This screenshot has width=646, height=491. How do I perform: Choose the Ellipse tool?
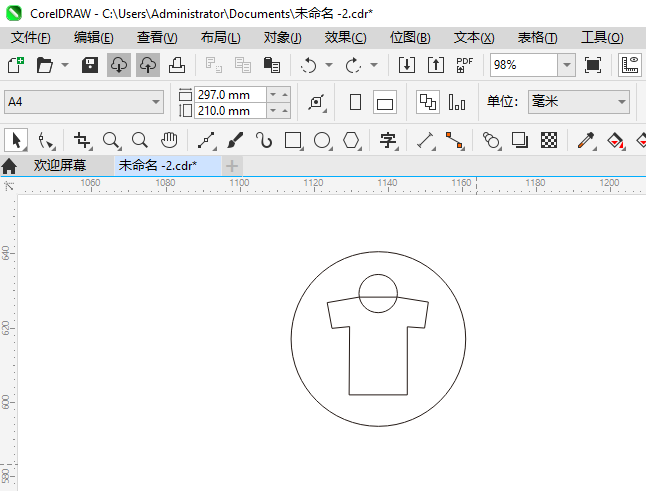coord(322,140)
